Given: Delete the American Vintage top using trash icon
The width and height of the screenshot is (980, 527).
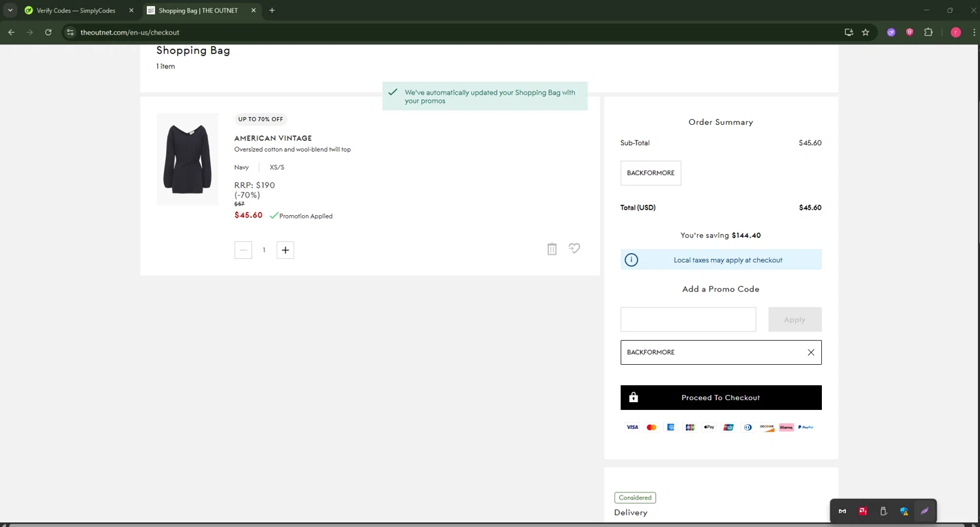Looking at the screenshot, I should pos(552,249).
